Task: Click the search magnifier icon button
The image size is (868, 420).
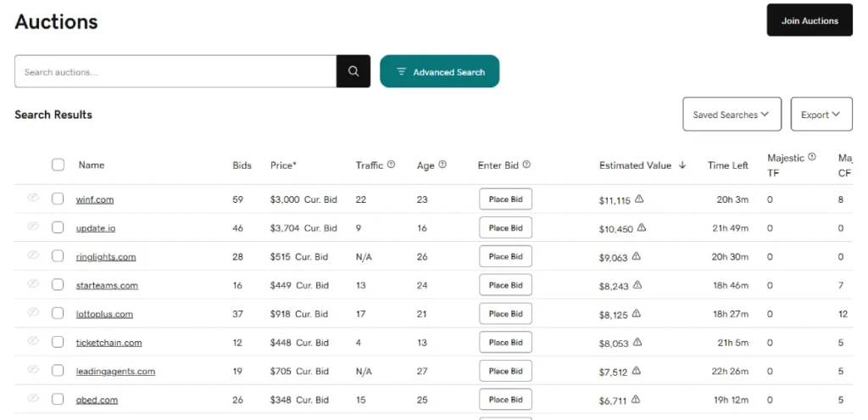Action: tap(353, 72)
